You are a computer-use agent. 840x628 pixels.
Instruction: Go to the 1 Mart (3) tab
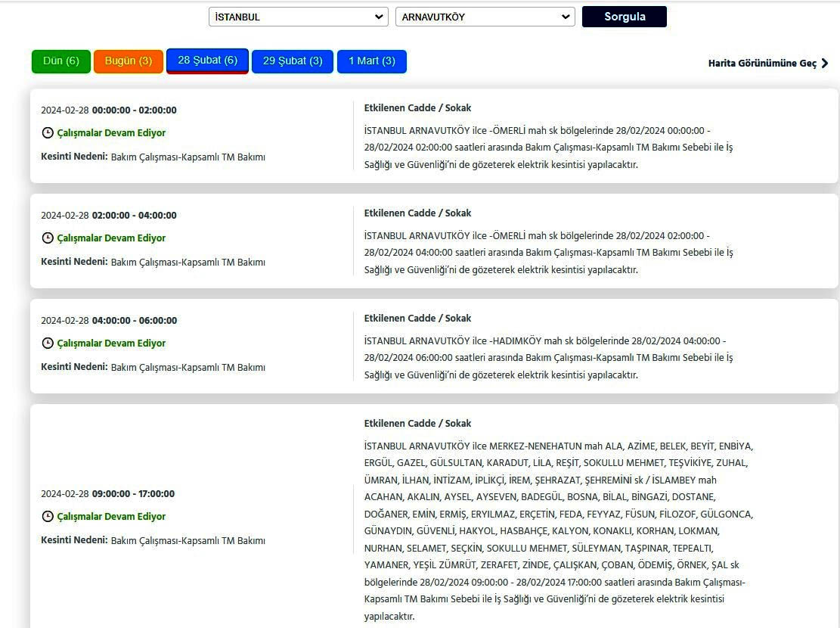point(371,61)
